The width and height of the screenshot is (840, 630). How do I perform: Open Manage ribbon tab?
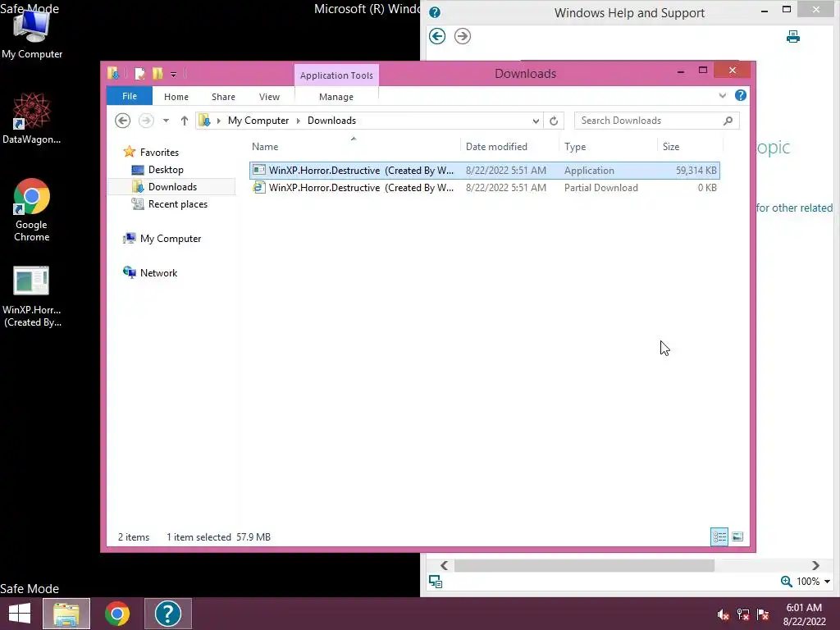336,97
